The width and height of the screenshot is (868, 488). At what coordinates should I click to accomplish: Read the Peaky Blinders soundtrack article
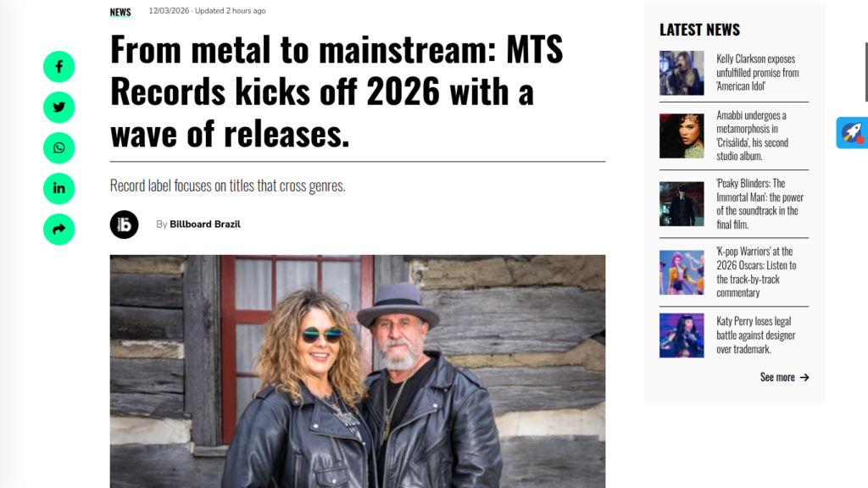pos(759,203)
